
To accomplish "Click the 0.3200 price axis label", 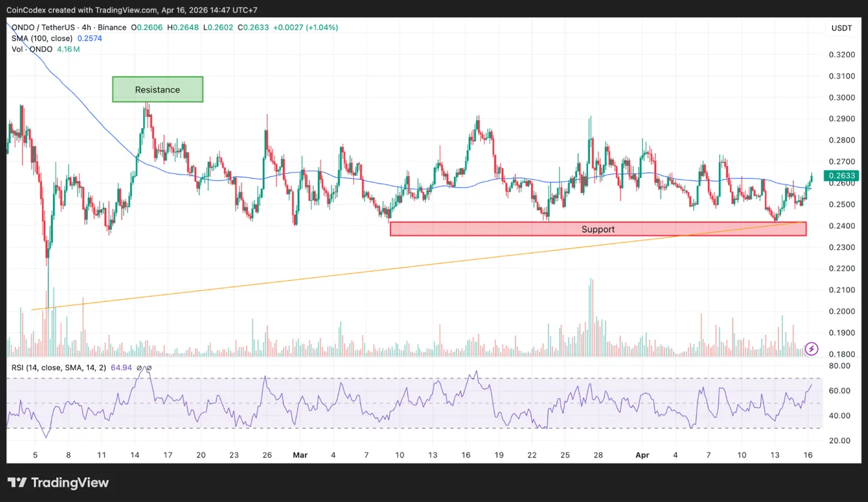I will click(841, 55).
